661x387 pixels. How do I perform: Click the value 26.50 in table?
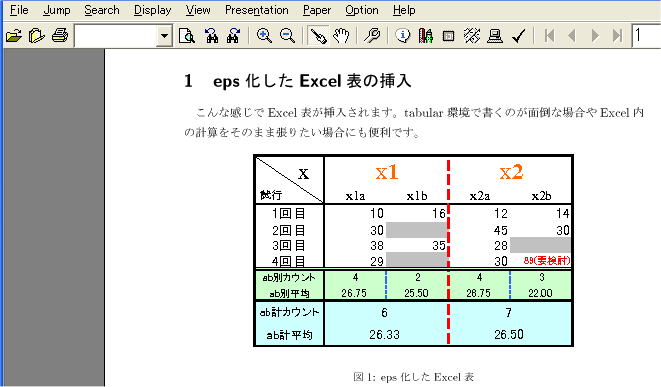(509, 335)
